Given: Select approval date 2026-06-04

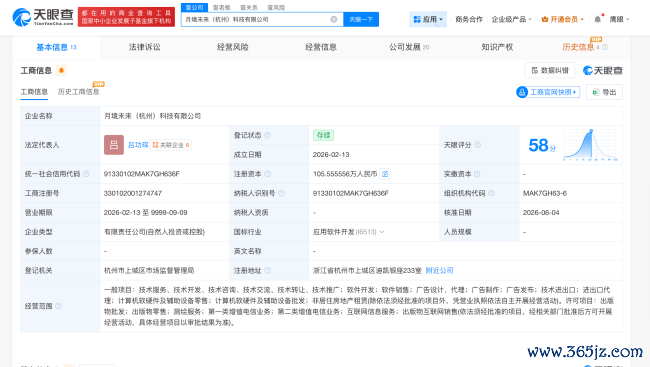Looking at the screenshot, I should pos(541,212).
